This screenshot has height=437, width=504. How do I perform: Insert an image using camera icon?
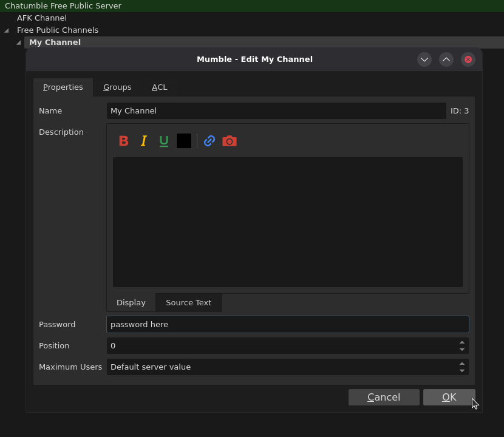tap(230, 141)
